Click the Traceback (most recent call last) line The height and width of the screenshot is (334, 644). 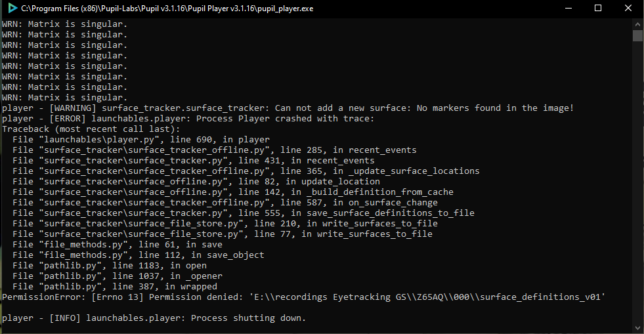[x=91, y=129]
